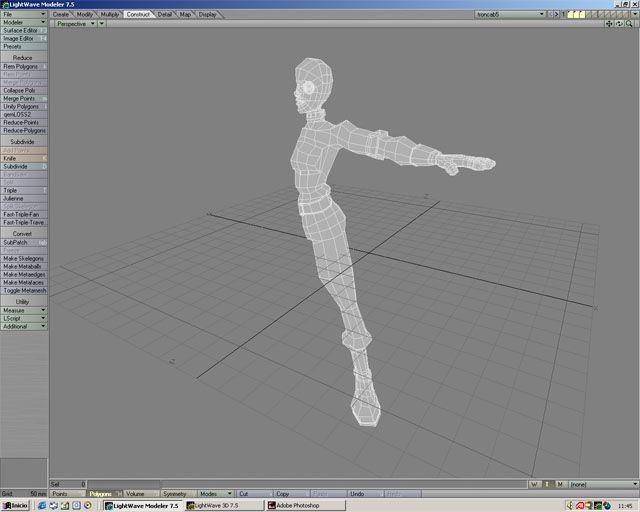This screenshot has height=512, width=640.
Task: Switch to the Detail tab
Action: (165, 14)
